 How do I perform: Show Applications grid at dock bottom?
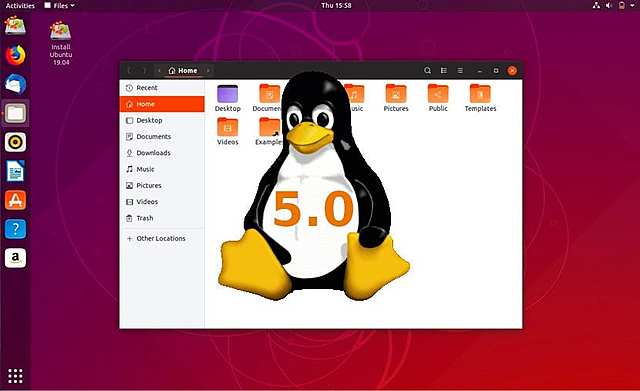click(x=16, y=376)
